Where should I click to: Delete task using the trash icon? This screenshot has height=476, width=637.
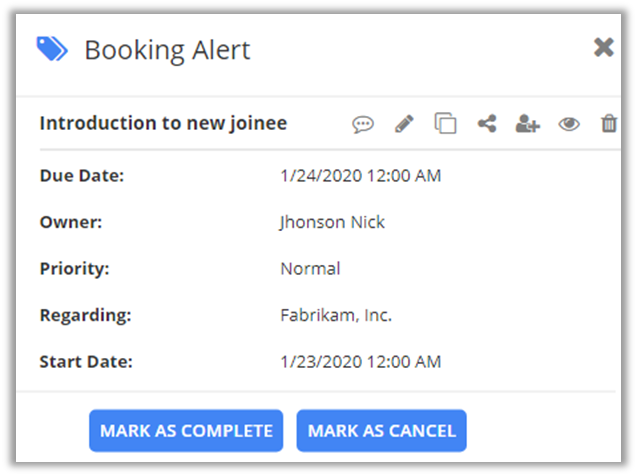609,124
